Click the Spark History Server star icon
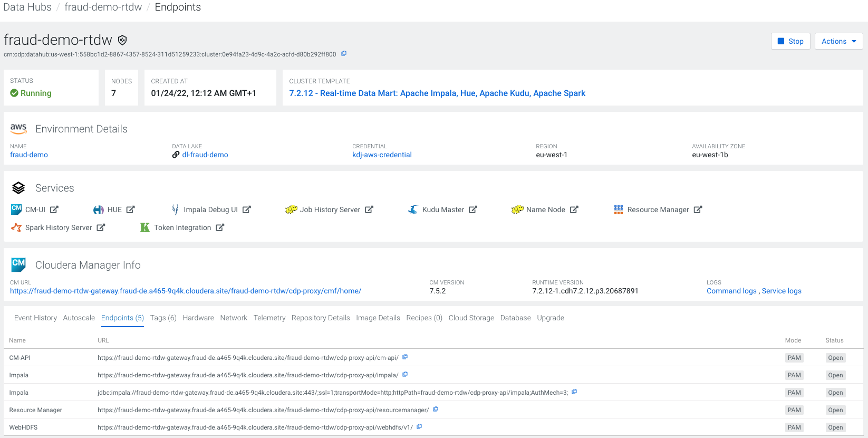This screenshot has width=868, height=438. tap(16, 227)
